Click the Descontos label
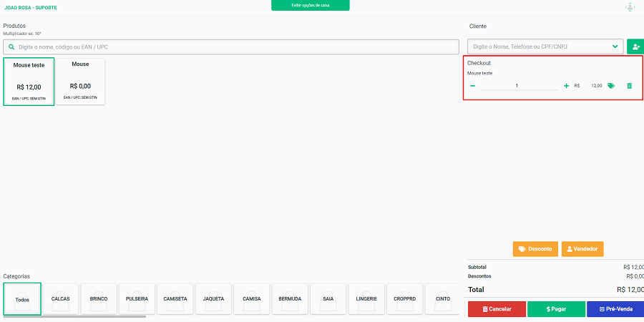Image resolution: width=644 pixels, height=322 pixels. click(479, 276)
